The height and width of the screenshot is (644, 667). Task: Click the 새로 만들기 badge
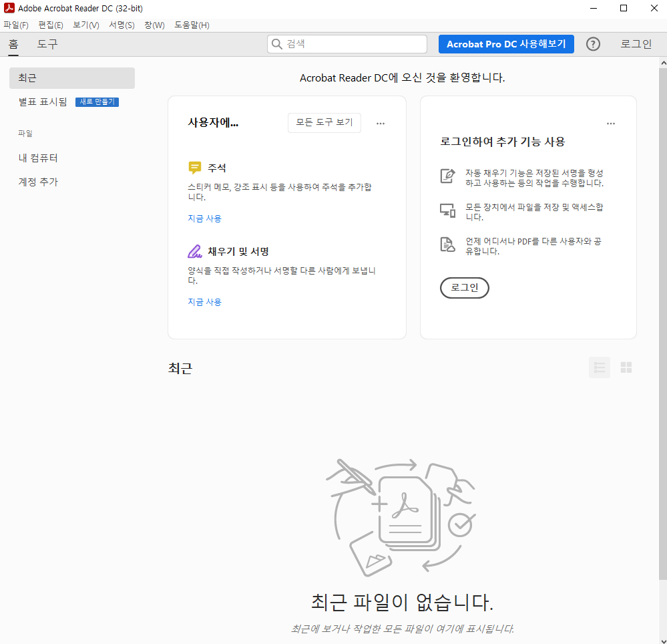97,102
